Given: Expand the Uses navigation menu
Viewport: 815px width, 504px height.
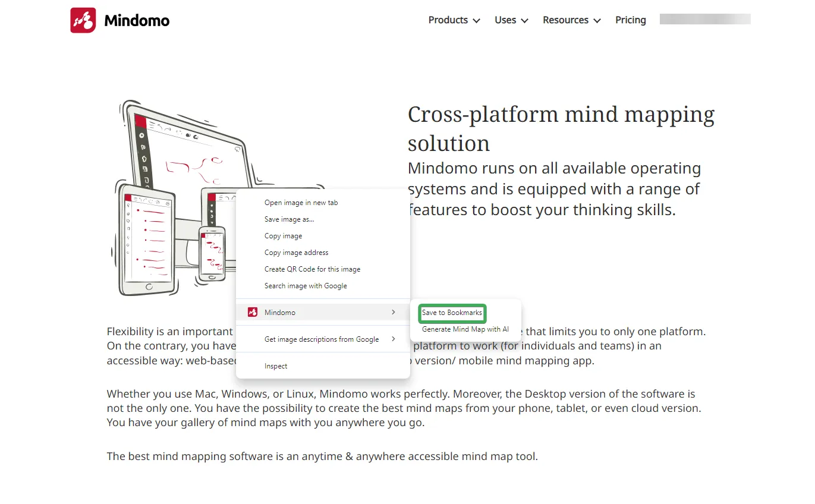Looking at the screenshot, I should (x=511, y=20).
